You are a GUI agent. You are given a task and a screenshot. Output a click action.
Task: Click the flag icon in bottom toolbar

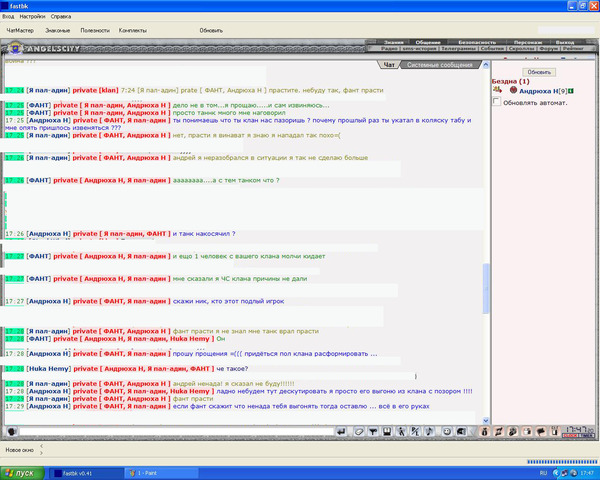pyautogui.click(x=541, y=432)
